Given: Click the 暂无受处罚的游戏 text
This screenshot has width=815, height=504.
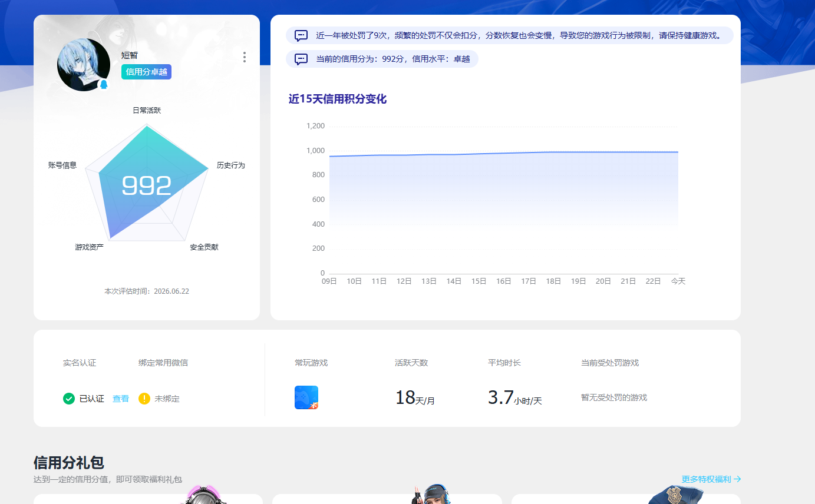Looking at the screenshot, I should pos(614,398).
